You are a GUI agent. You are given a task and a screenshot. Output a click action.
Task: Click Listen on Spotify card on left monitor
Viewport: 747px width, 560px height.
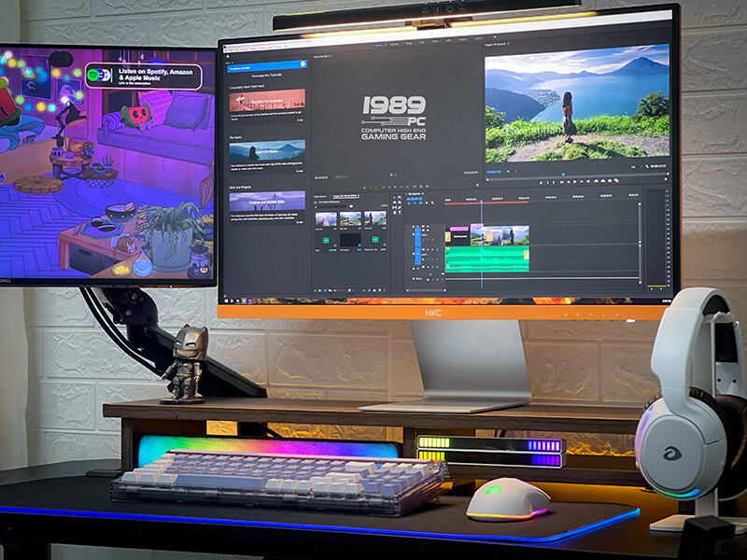pos(144,76)
